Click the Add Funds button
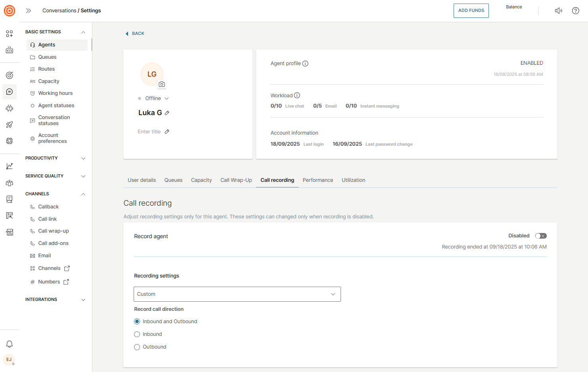 tap(471, 11)
